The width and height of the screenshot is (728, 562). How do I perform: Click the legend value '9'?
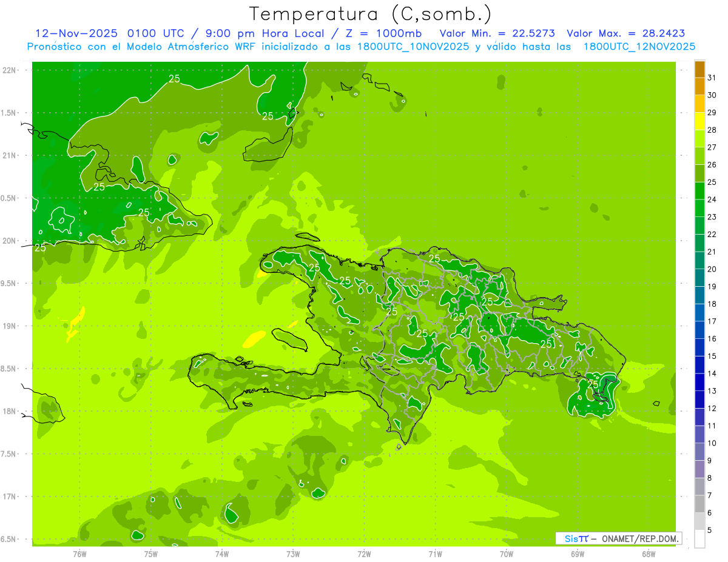point(710,461)
